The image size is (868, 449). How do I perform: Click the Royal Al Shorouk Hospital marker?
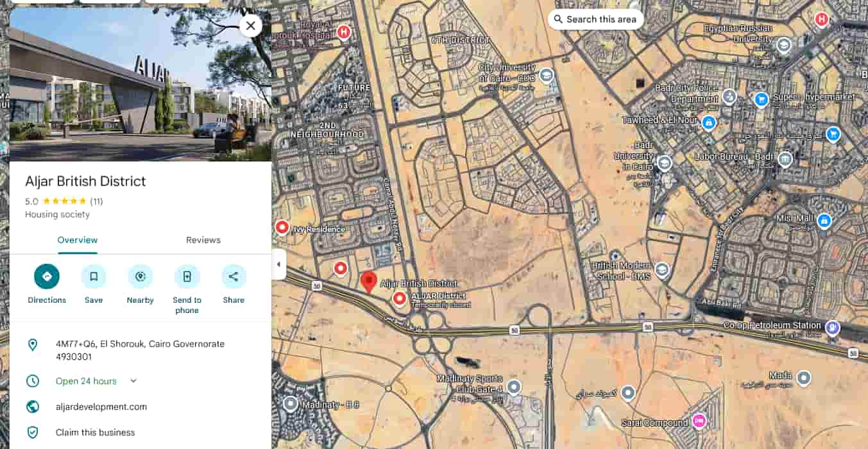[343, 32]
